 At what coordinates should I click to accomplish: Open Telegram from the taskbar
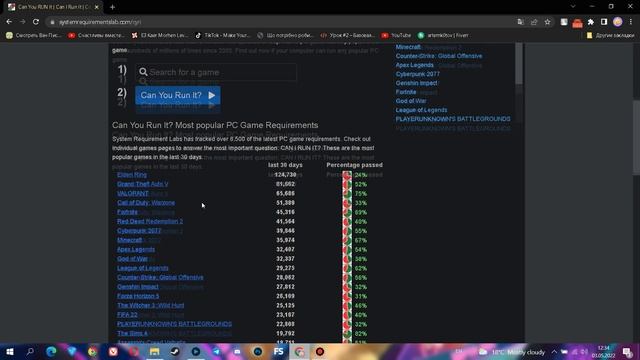[216, 351]
